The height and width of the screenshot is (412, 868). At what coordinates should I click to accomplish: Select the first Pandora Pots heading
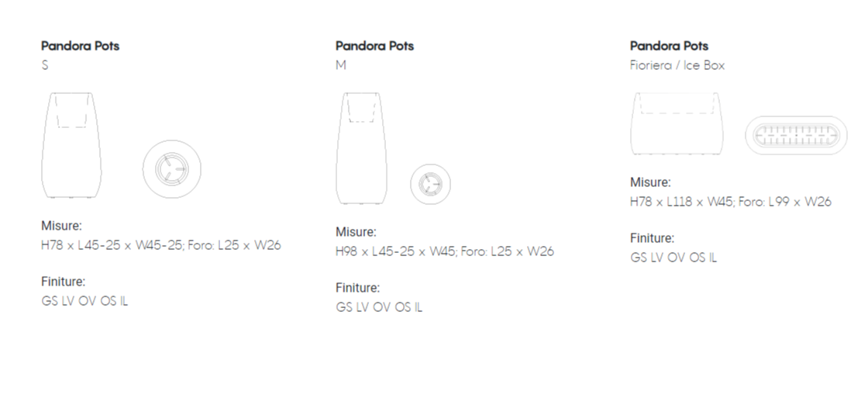point(81,46)
